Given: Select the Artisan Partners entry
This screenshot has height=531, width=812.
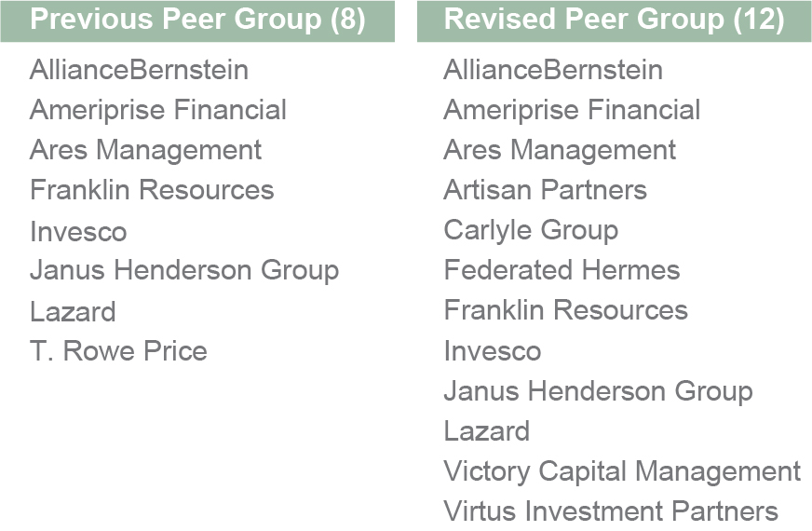Looking at the screenshot, I should click(x=545, y=190).
